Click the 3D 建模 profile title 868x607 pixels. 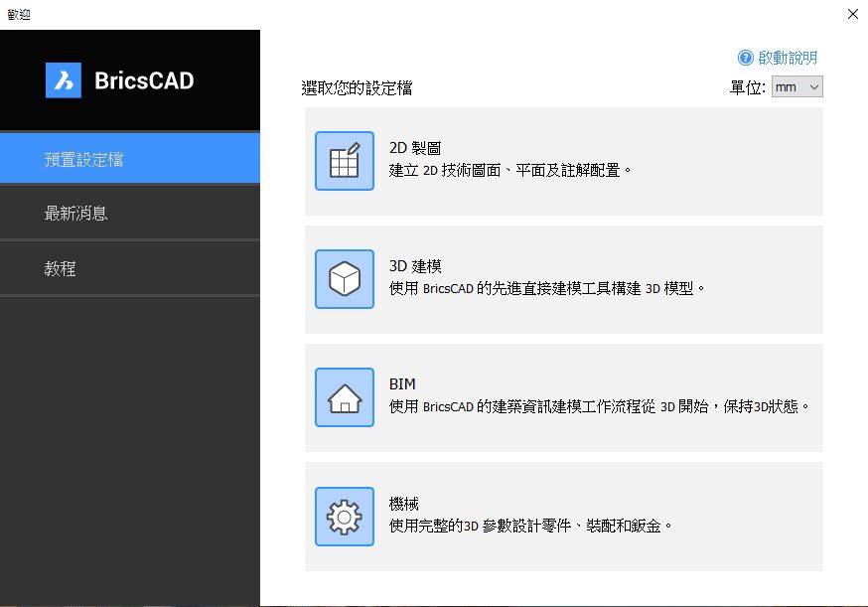point(415,266)
